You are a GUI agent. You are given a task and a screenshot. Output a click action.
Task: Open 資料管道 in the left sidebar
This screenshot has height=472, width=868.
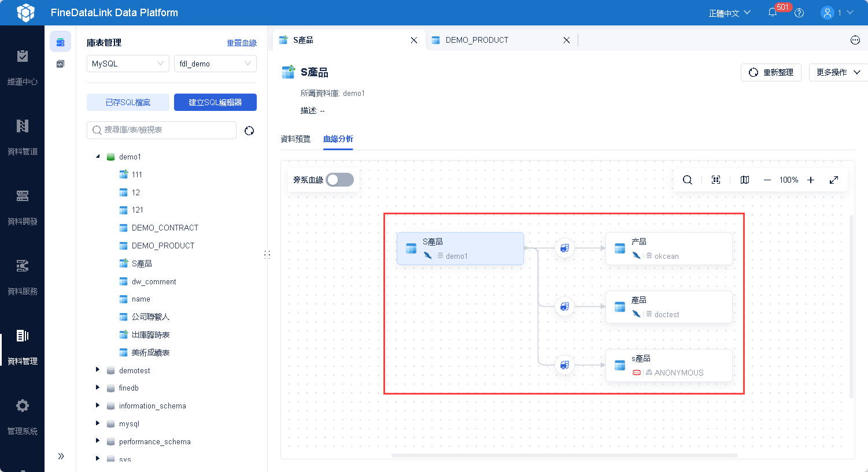tap(23, 137)
